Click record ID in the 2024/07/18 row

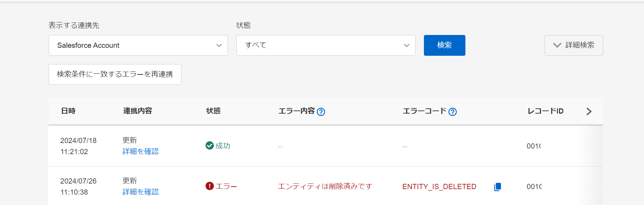click(534, 146)
